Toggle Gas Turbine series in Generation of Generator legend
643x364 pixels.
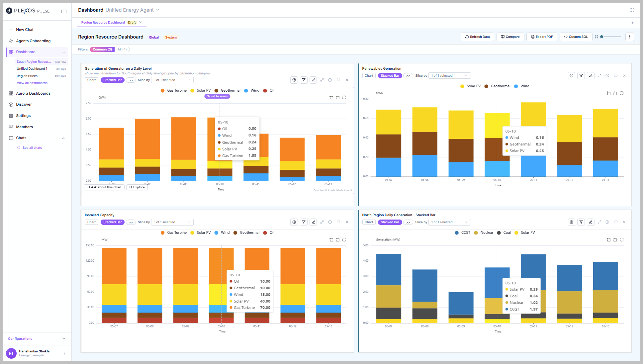[174, 91]
